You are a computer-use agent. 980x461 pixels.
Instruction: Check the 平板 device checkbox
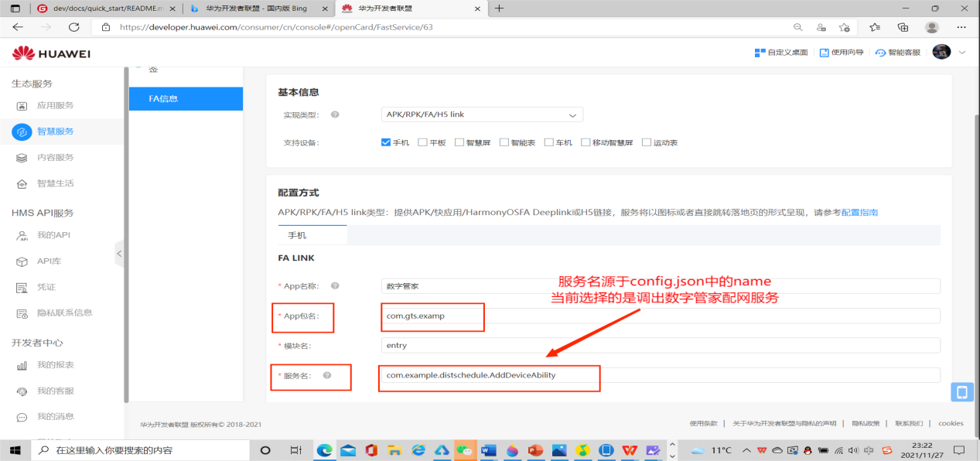pos(422,142)
